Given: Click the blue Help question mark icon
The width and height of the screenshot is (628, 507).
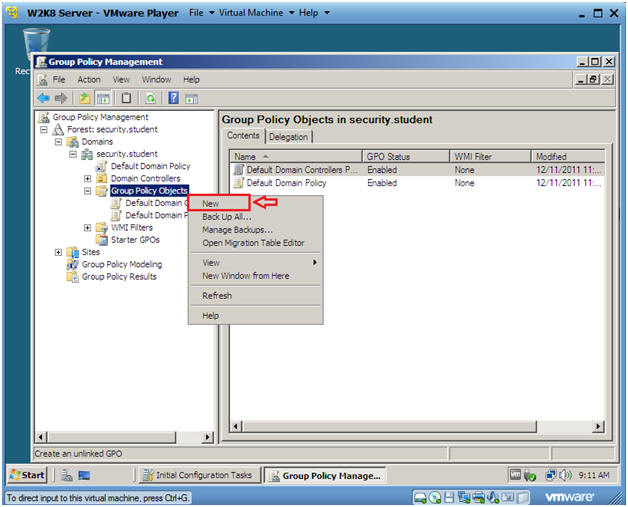Looking at the screenshot, I should click(173, 98).
